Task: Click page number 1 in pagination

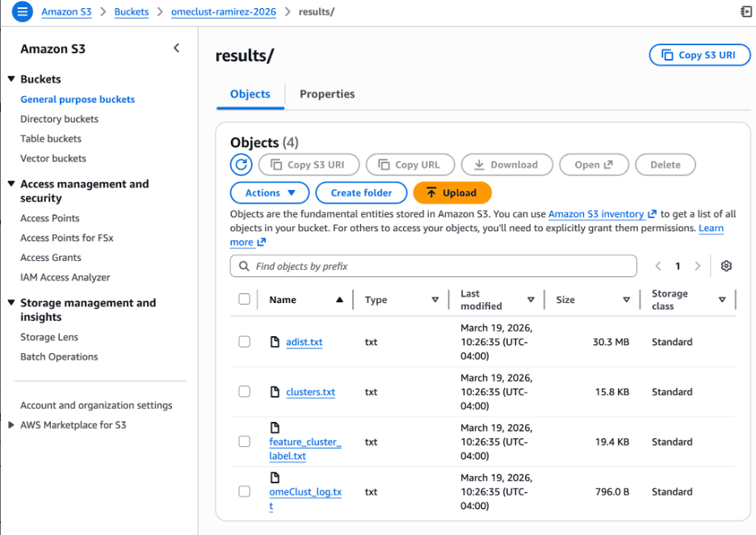Action: point(678,267)
